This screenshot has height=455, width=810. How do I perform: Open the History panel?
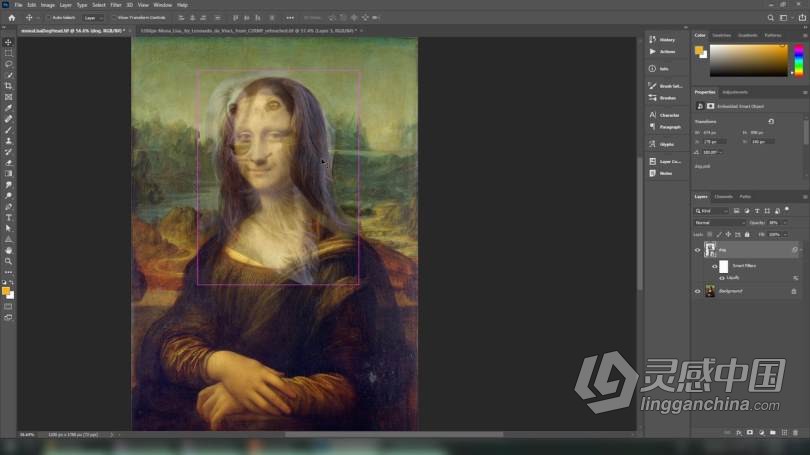[663, 40]
